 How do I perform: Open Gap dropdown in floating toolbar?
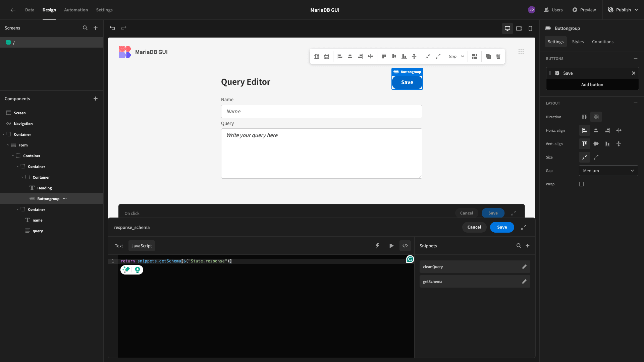pyautogui.click(x=456, y=57)
